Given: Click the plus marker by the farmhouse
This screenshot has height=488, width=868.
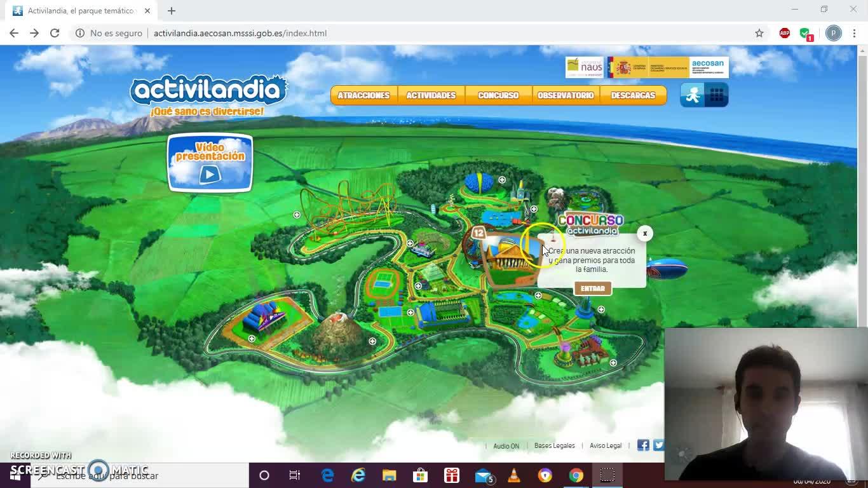Looking at the screenshot, I should [613, 363].
